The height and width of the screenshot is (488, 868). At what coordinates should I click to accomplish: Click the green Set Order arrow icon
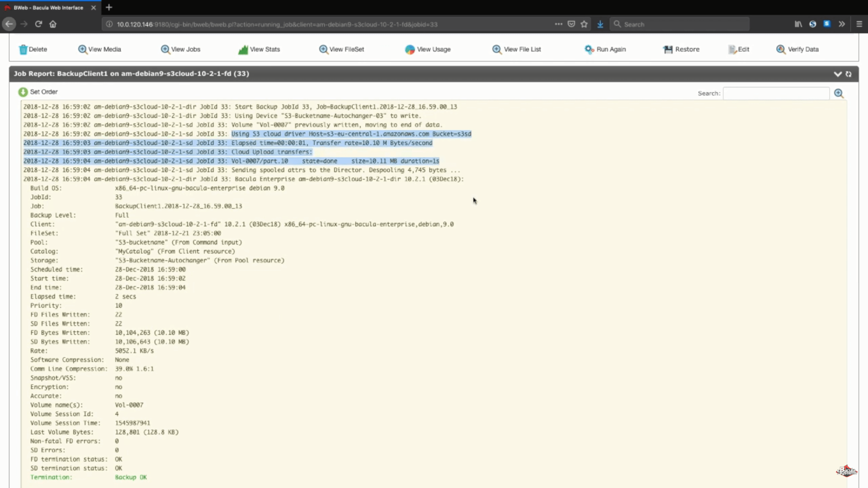[x=23, y=92]
